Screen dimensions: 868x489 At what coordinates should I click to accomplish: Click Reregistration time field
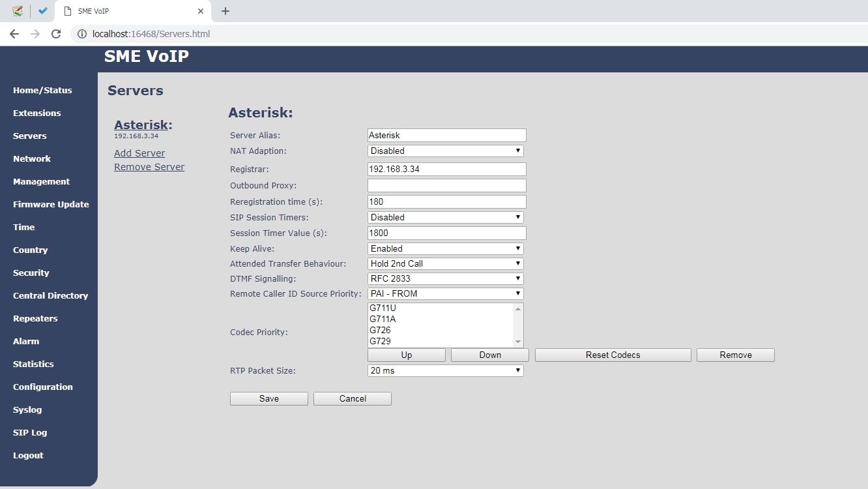pos(446,201)
